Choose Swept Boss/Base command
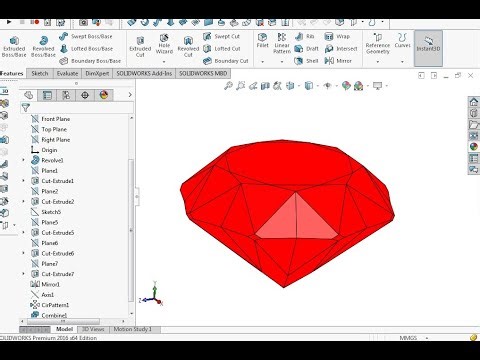Viewport: 480px width, 360px height. click(x=86, y=36)
